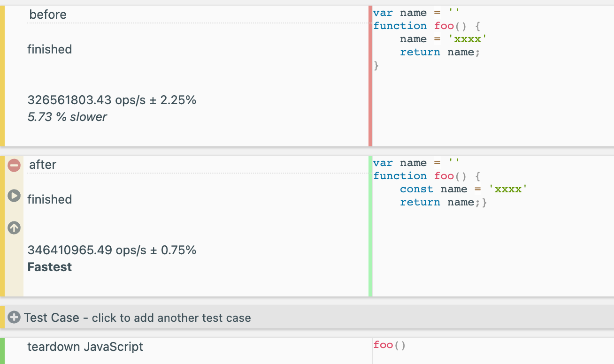Click the plus icon to add a test case
Screen dimensions: 614x364
[14, 318]
